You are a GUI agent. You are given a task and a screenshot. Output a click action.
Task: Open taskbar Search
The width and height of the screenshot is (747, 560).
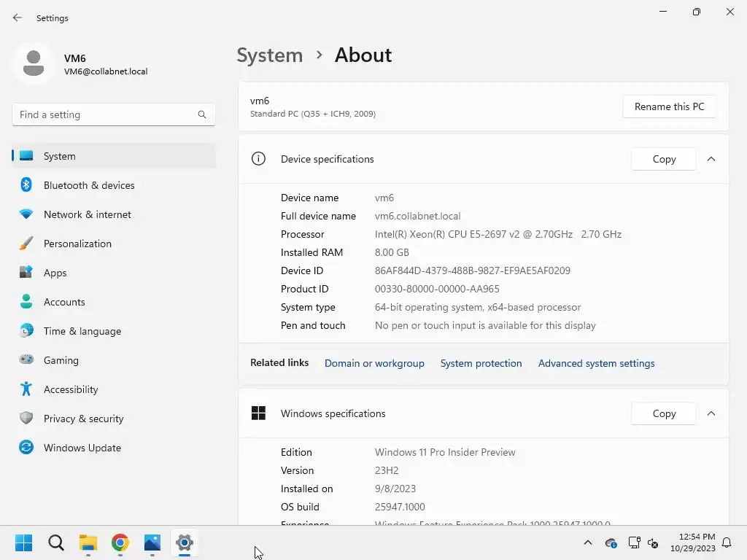point(55,542)
